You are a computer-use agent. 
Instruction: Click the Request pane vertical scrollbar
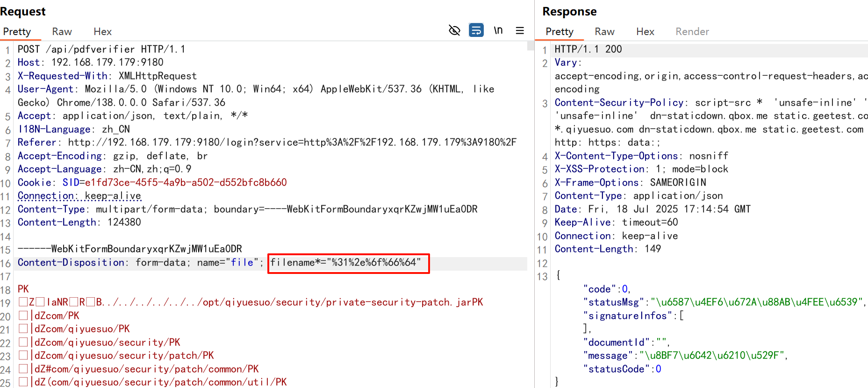[x=530, y=46]
